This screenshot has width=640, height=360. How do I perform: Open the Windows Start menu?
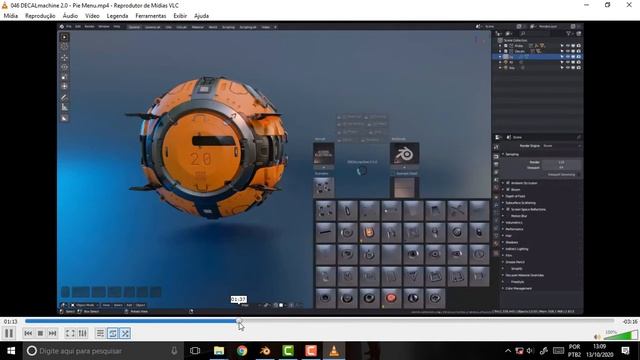click(11, 351)
